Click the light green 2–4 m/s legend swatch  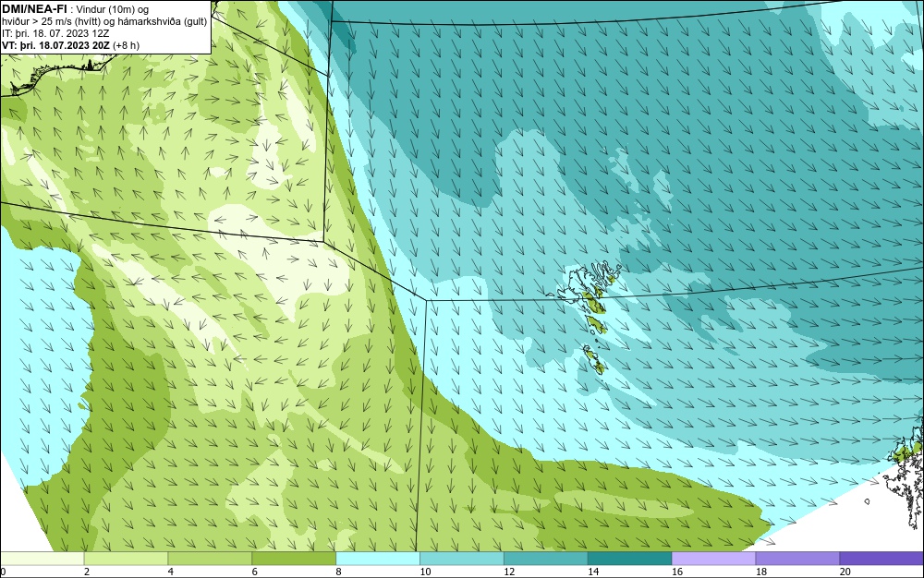pyautogui.click(x=126, y=558)
